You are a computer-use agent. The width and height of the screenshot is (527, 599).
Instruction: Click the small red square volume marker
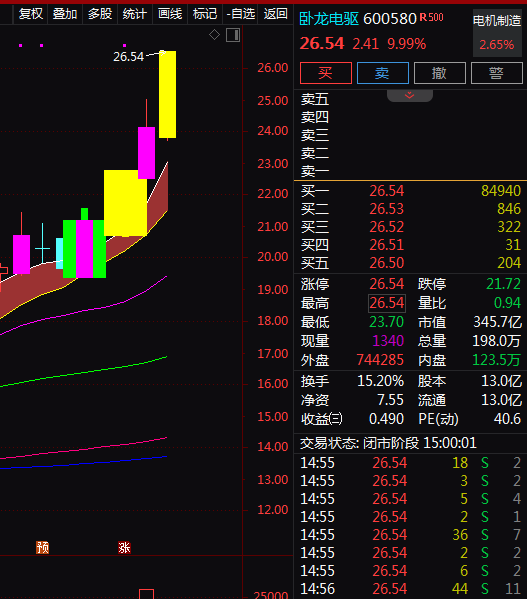coord(146,594)
